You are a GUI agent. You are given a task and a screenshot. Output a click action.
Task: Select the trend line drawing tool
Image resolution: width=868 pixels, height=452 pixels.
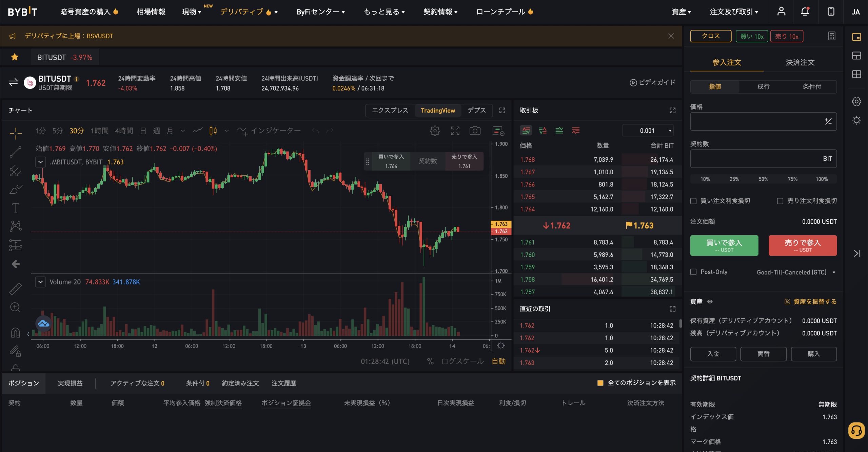coord(15,152)
